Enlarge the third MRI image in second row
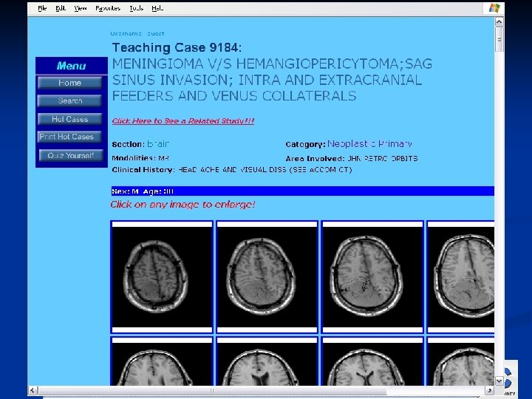Viewport: 532px width, 399px height. 372,361
